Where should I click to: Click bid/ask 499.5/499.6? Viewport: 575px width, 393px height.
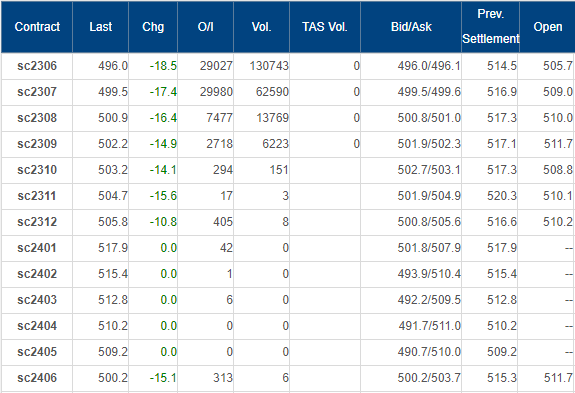[429, 92]
